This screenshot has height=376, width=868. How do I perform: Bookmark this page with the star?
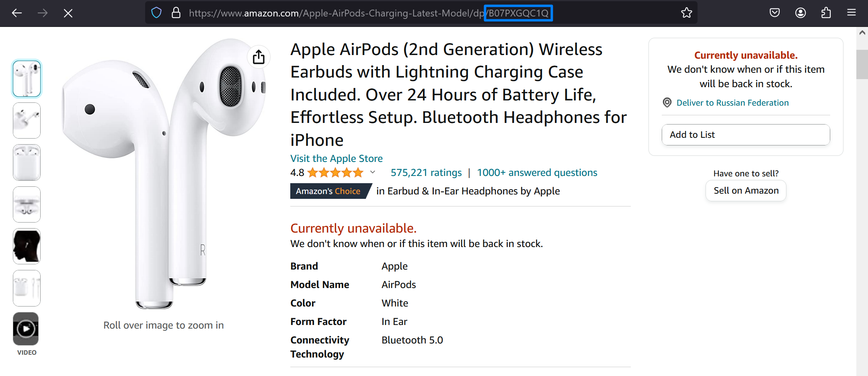686,13
